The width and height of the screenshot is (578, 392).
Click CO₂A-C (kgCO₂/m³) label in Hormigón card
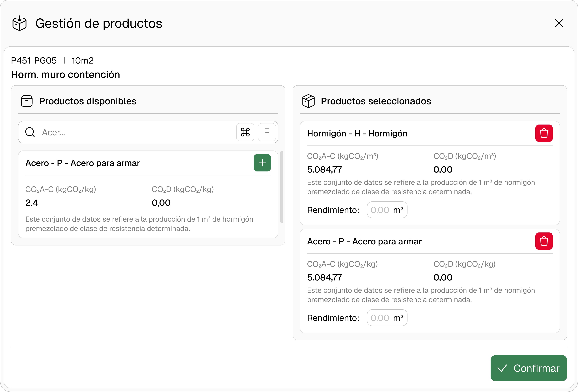click(x=343, y=156)
